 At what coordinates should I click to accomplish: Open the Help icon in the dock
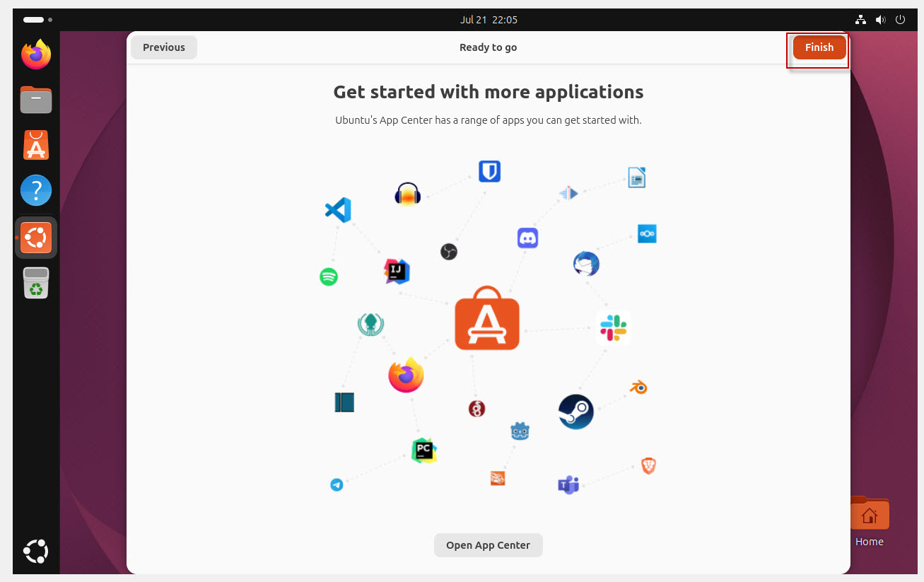[36, 190]
